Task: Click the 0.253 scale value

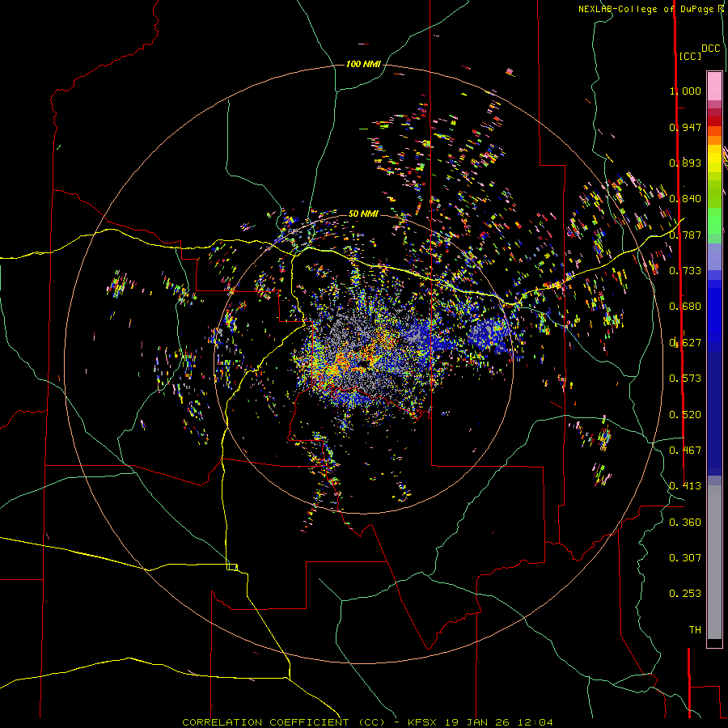Action: click(685, 594)
